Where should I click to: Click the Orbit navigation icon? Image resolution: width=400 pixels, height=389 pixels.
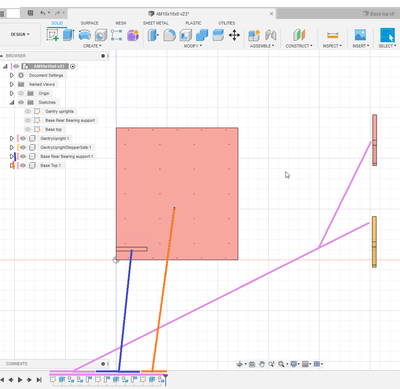(240, 364)
